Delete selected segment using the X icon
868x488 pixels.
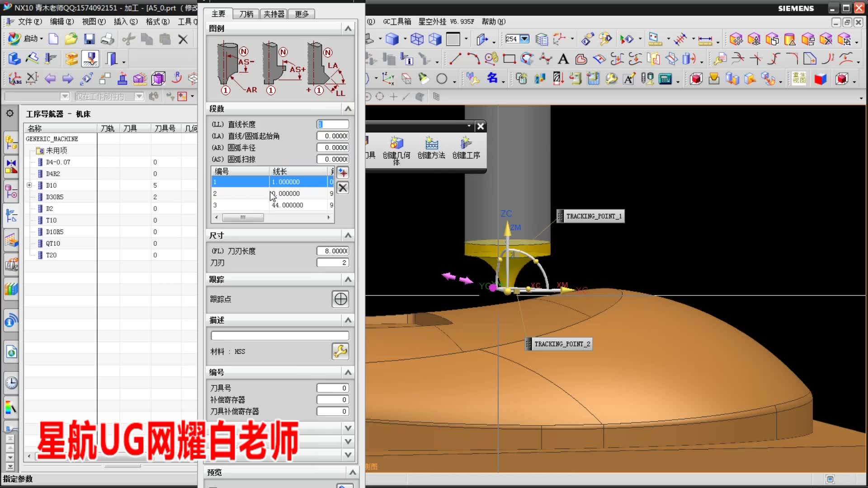pos(342,188)
